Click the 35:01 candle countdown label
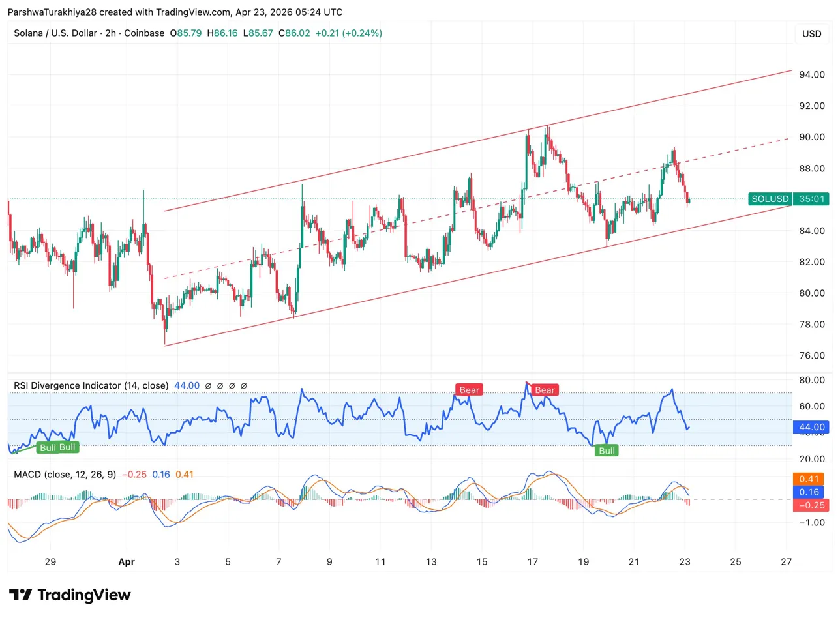 point(811,199)
